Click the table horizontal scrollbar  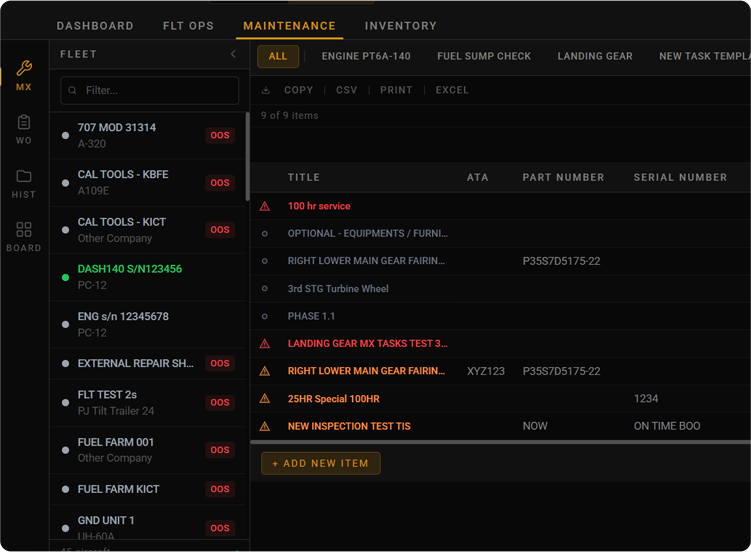[x=500, y=442]
